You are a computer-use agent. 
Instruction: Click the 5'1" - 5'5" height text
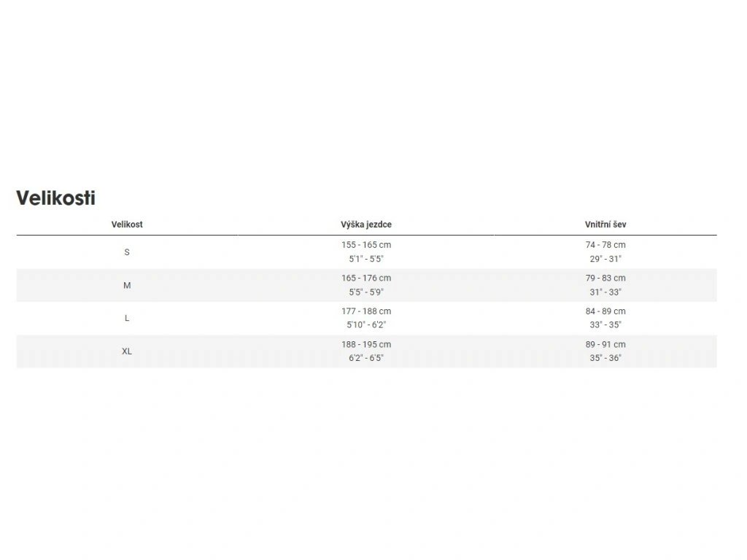pos(366,259)
